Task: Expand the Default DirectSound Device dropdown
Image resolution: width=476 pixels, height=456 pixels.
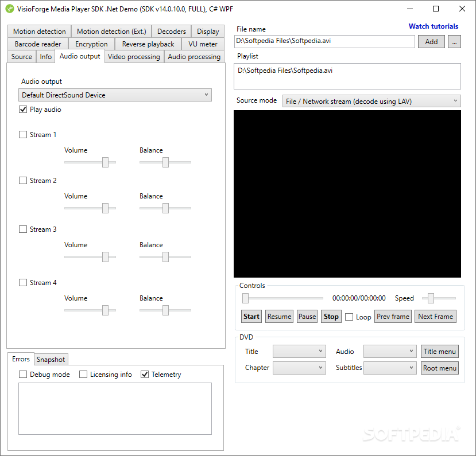Action: (115, 95)
